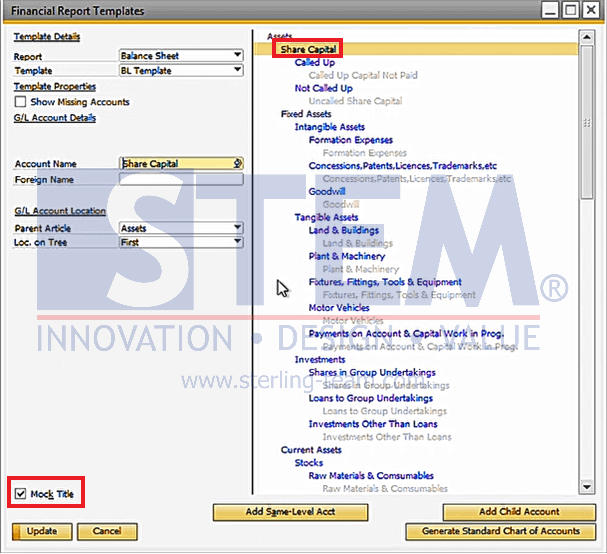Select Current Assets tree node

pos(311,450)
